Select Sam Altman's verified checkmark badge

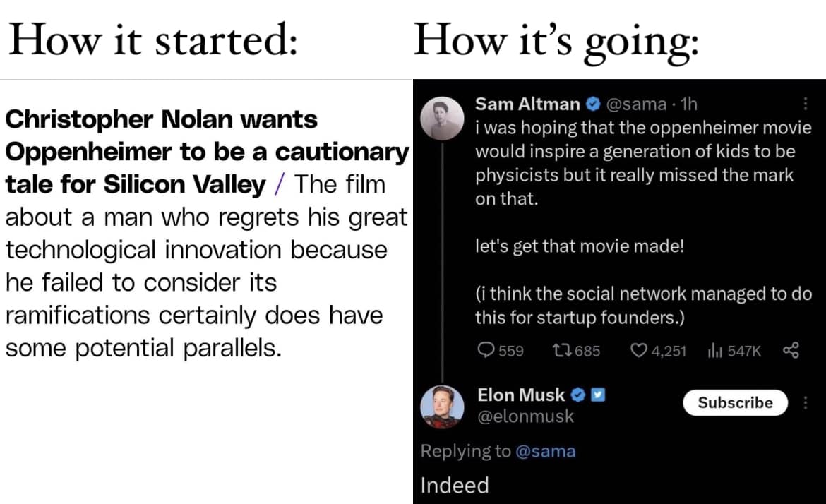click(x=592, y=103)
